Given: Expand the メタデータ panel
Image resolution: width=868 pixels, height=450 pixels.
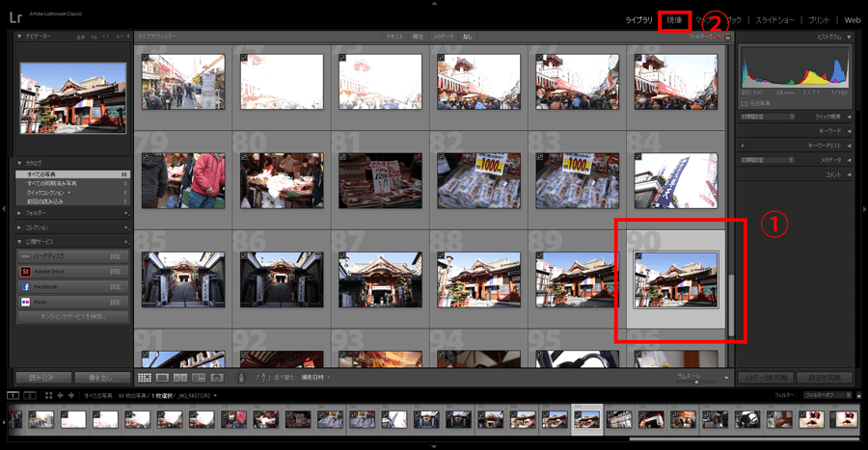Looking at the screenshot, I should (x=849, y=160).
